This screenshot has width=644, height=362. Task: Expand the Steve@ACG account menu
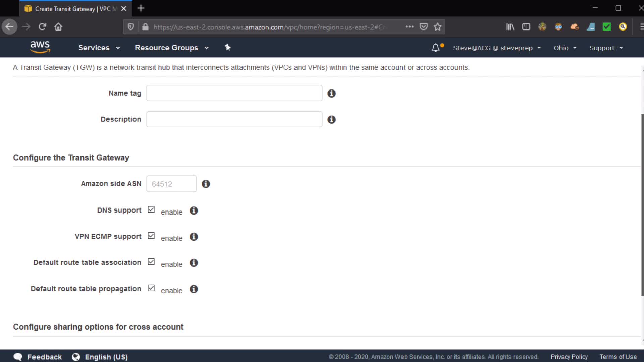pos(497,48)
